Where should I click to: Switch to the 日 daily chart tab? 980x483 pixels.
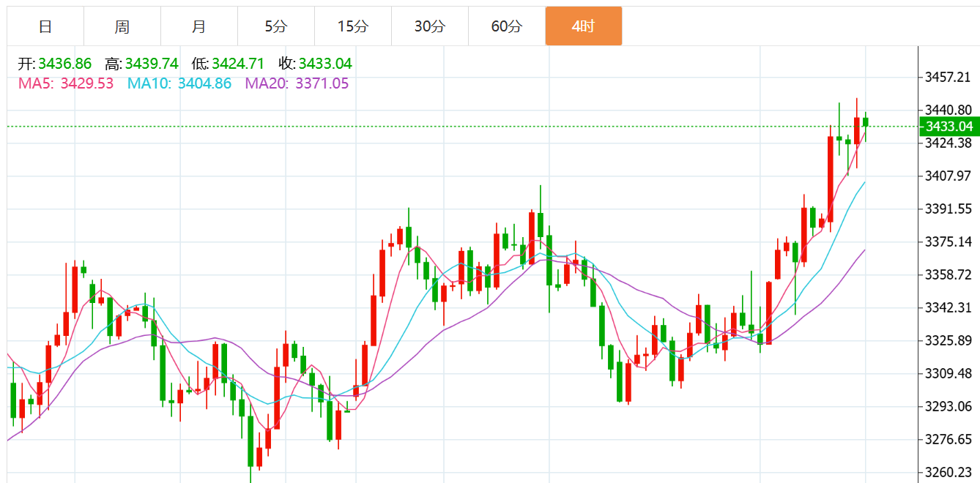click(45, 26)
